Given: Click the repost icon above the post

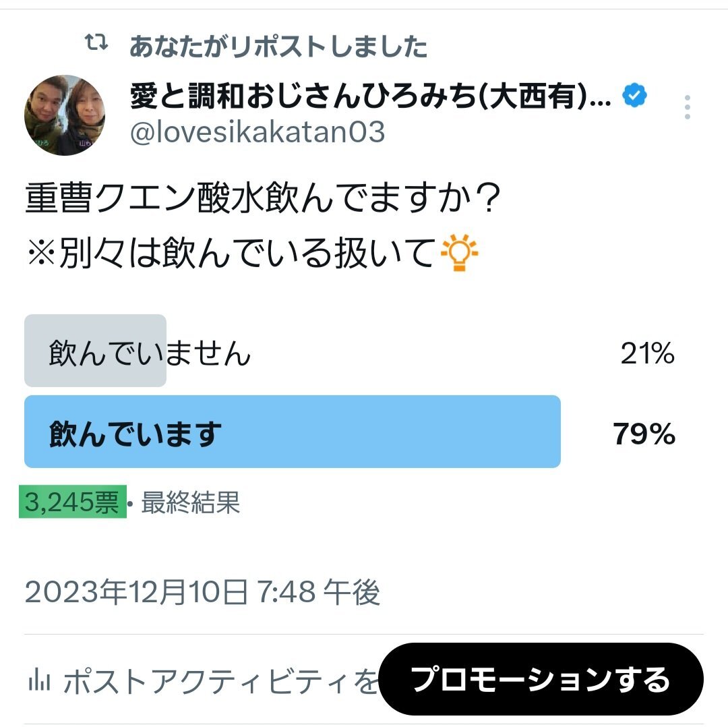Looking at the screenshot, I should tap(97, 45).
